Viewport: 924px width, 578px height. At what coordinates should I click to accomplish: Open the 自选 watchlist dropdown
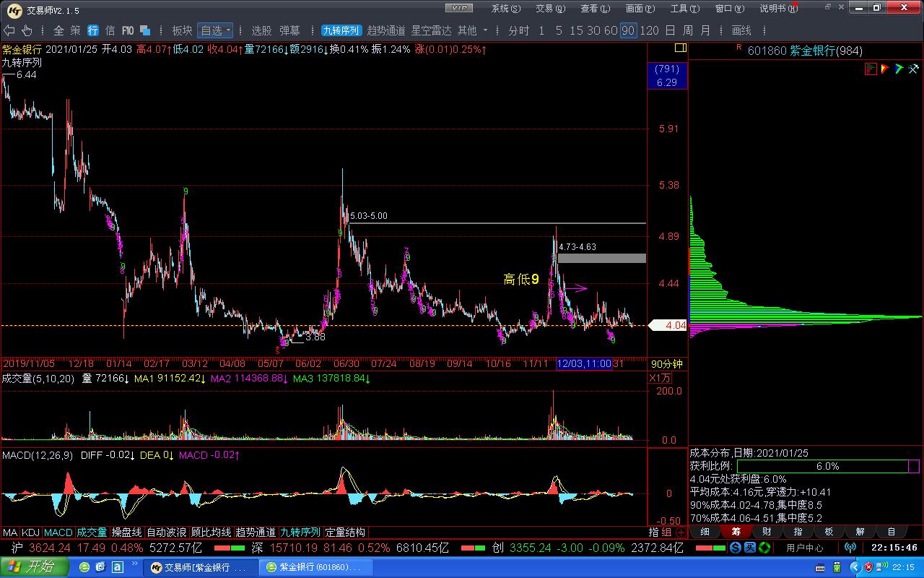[215, 30]
